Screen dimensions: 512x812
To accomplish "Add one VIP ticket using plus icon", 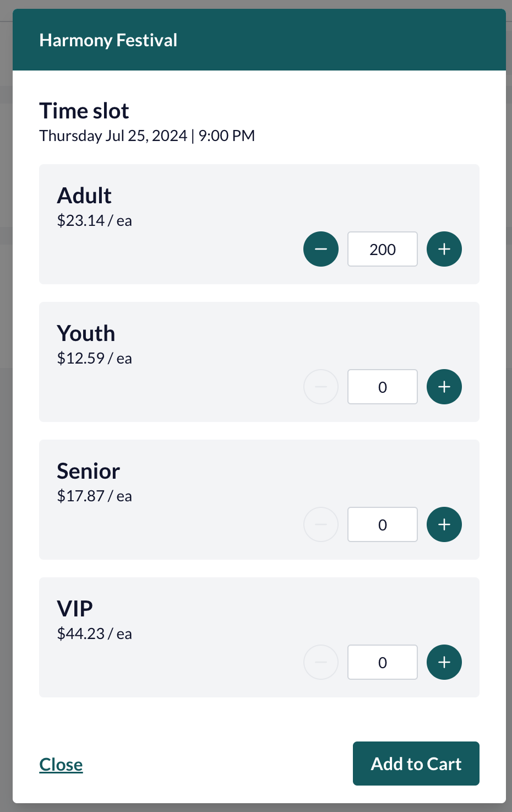I will pyautogui.click(x=444, y=662).
